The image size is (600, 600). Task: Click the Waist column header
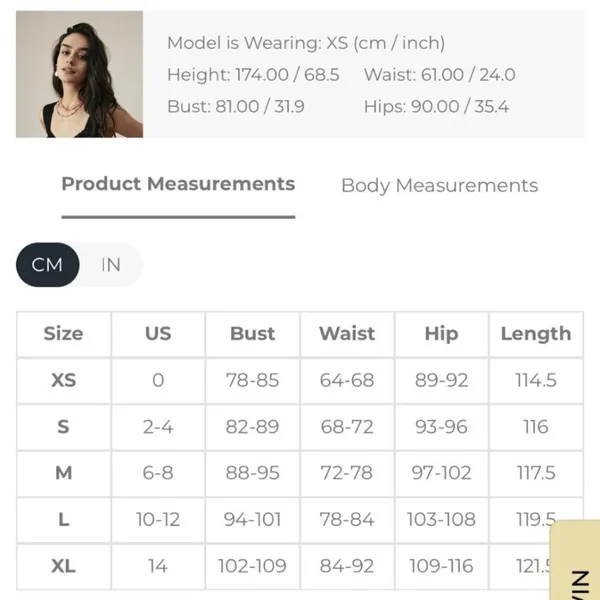point(347,334)
